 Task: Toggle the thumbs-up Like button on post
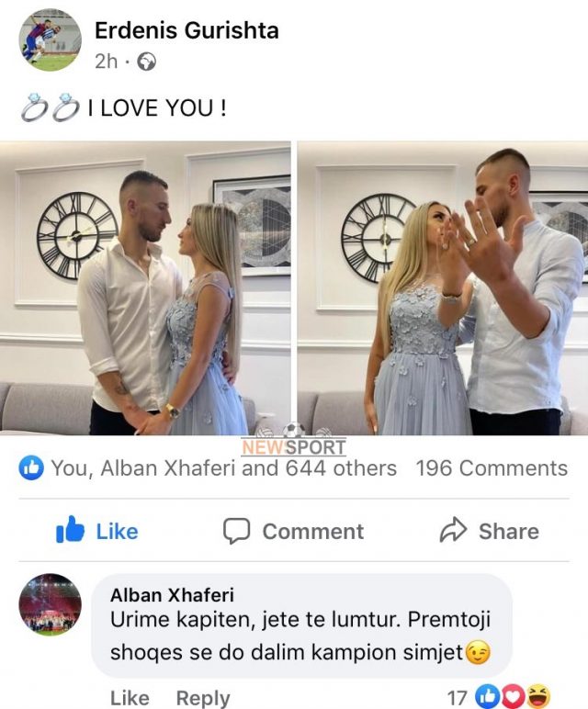coord(96,530)
